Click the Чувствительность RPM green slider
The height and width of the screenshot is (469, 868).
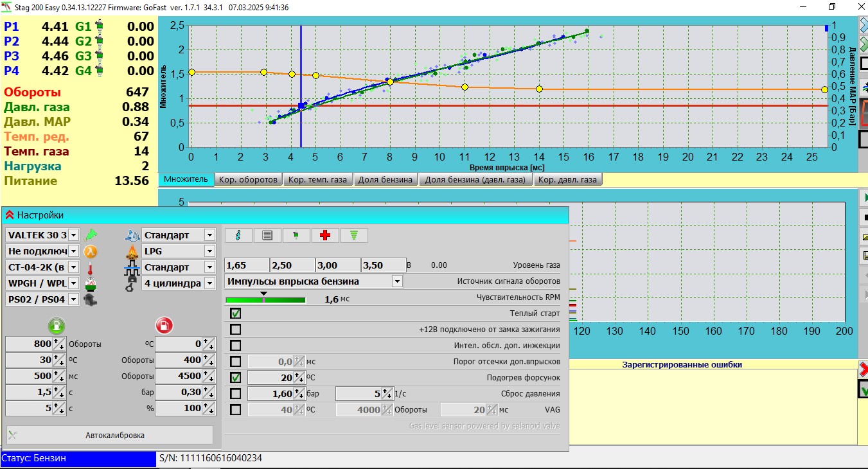(x=265, y=299)
